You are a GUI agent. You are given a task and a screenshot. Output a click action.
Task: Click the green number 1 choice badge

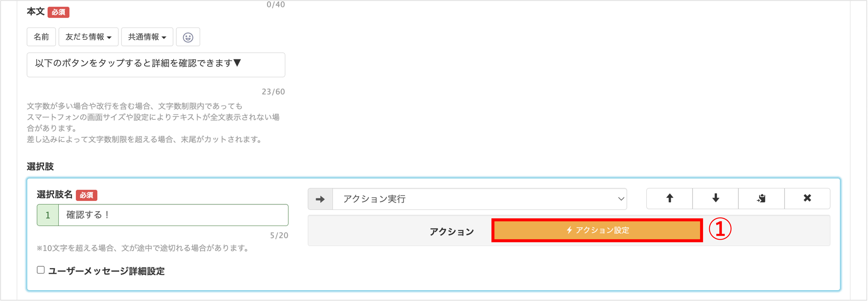pyautogui.click(x=48, y=215)
